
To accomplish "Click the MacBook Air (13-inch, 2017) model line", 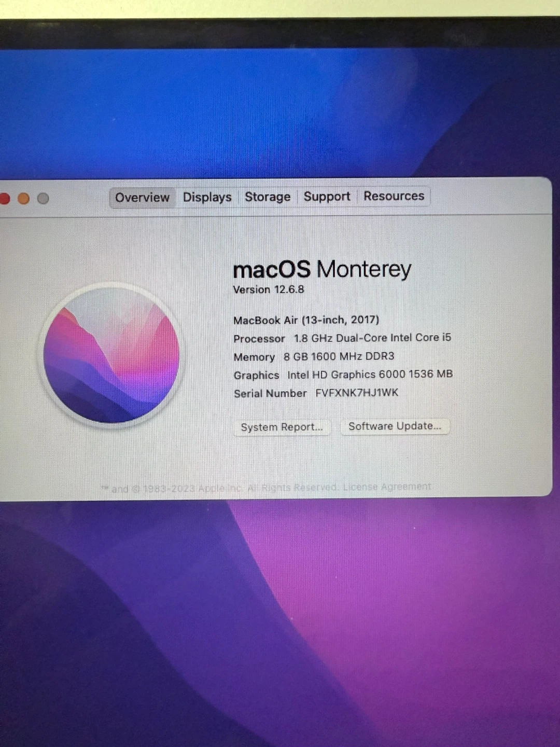I will click(306, 320).
